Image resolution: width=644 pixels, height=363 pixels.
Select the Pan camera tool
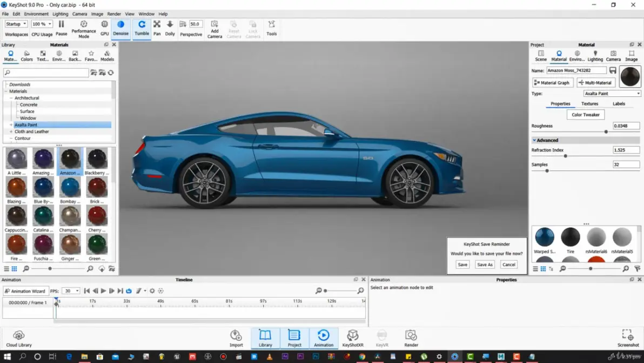coord(157,28)
